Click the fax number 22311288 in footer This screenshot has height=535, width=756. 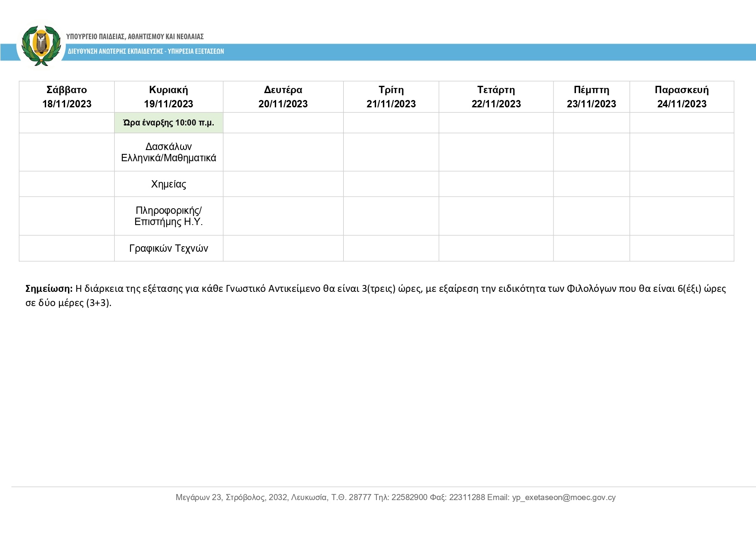(467, 497)
